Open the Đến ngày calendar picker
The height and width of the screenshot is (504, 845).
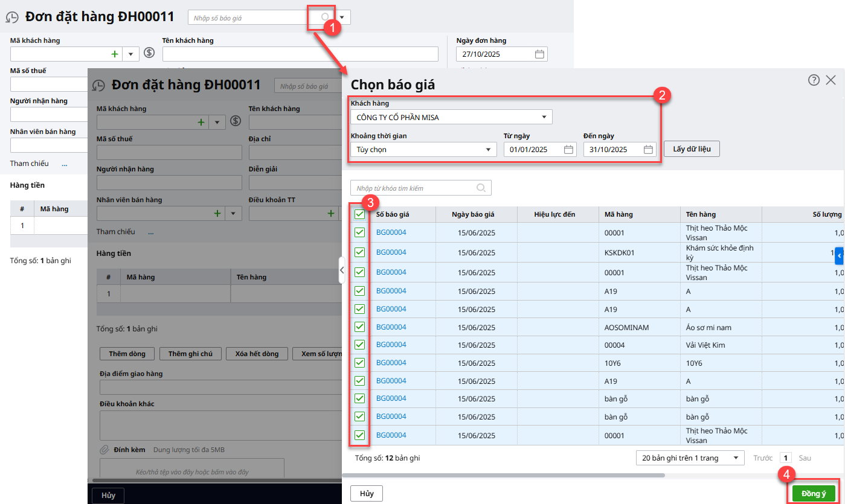click(x=648, y=150)
